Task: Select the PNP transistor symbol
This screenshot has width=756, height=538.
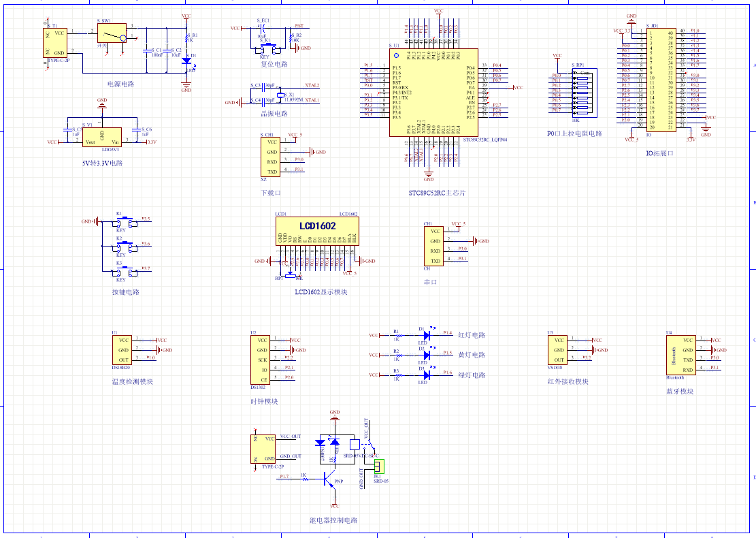Action: [x=330, y=481]
